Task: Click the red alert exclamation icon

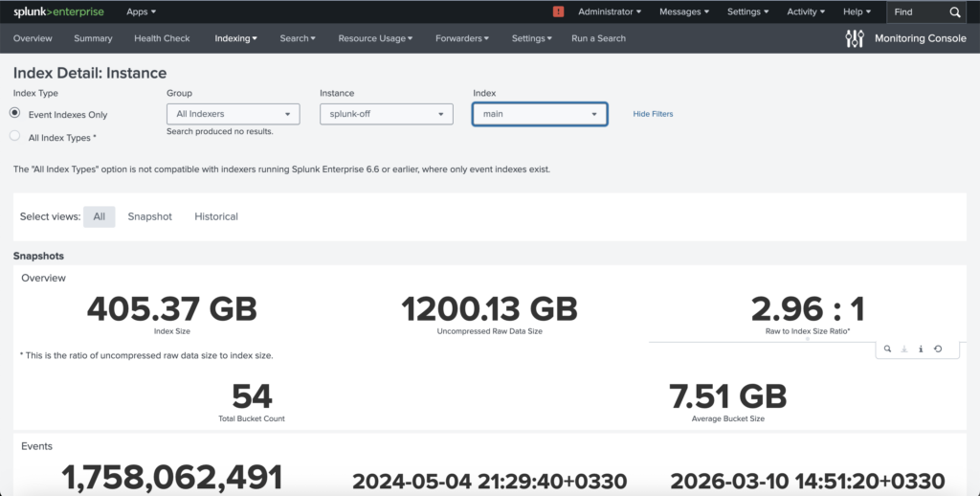Action: (x=558, y=11)
